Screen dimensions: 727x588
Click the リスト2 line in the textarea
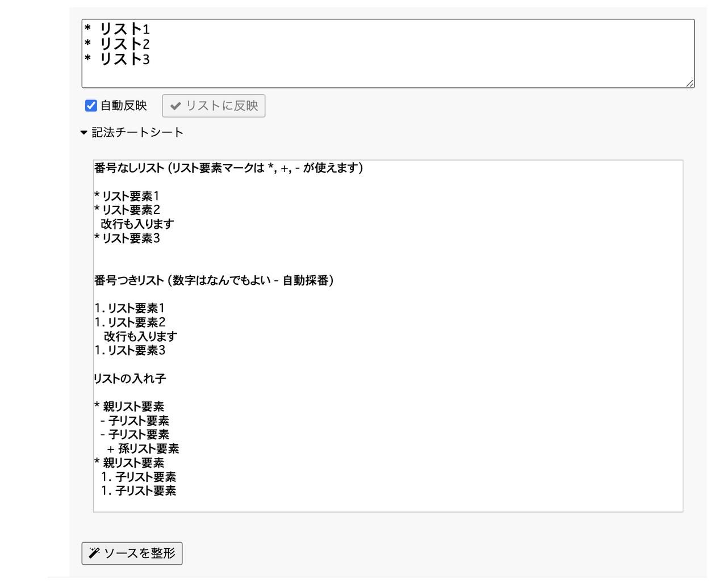click(117, 44)
